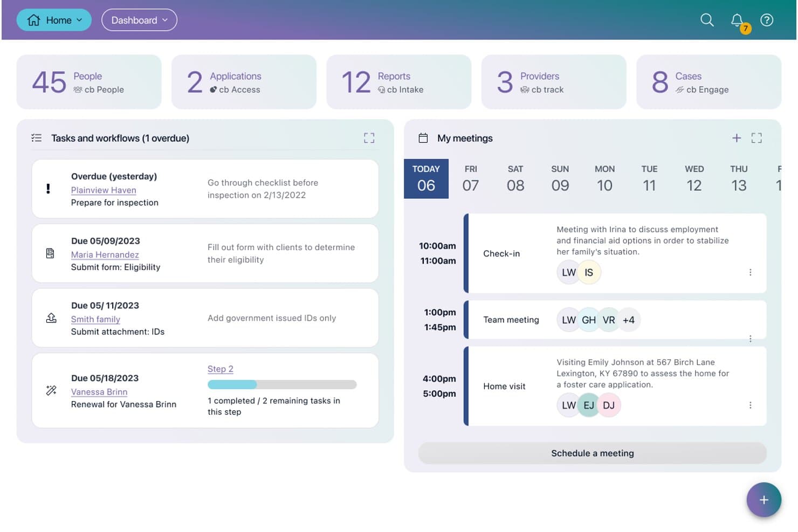Expand the Tasks and workflows panel fullscreen
Viewport: 798px width, 532px height.
point(369,138)
